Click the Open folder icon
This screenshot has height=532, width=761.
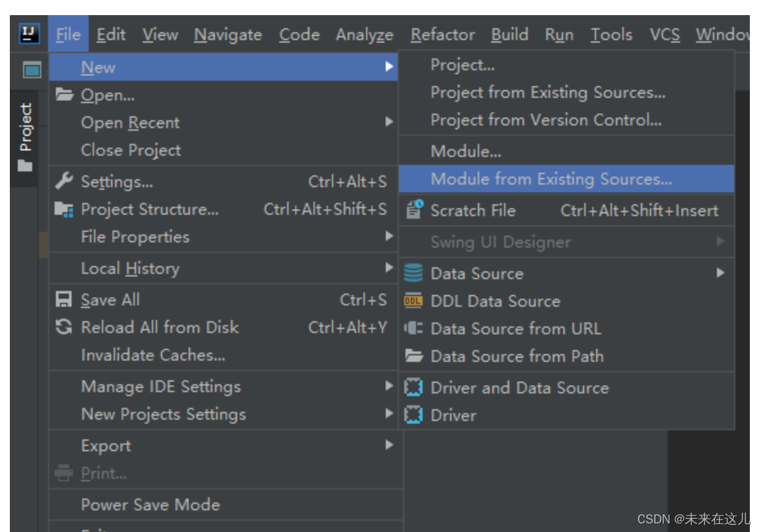[64, 94]
